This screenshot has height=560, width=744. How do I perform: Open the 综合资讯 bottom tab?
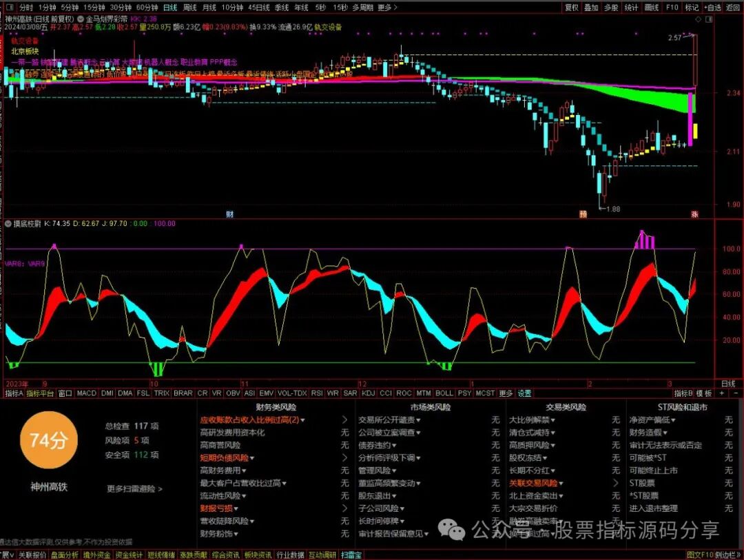(x=225, y=554)
